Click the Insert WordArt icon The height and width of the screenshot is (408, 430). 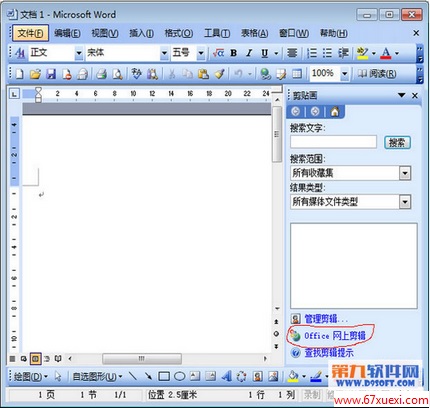(227, 376)
